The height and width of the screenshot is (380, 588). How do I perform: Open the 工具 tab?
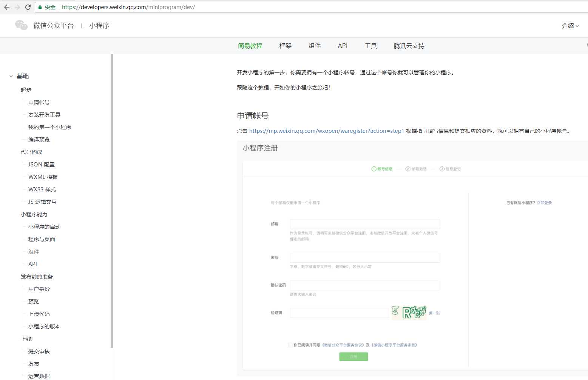click(371, 46)
